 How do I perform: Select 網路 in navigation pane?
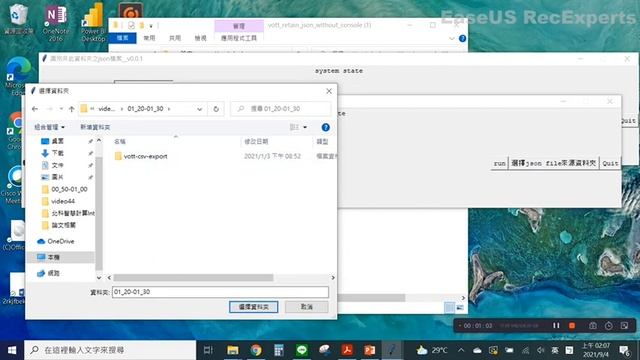point(53,273)
